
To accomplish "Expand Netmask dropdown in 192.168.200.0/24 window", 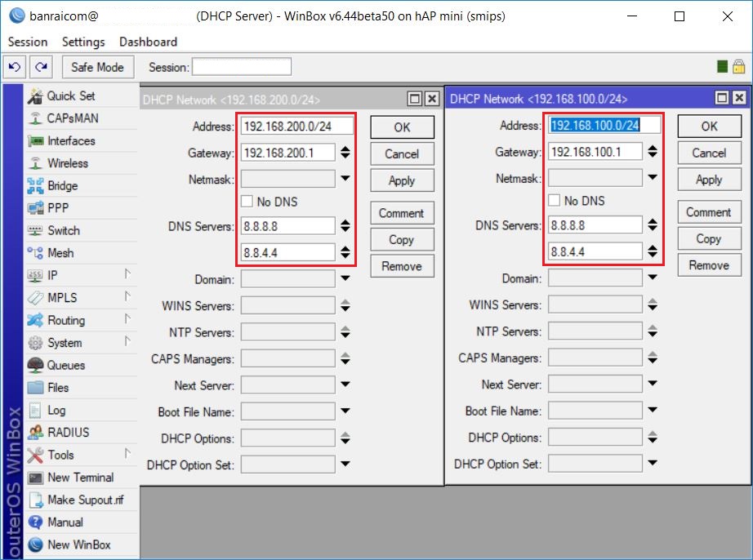I will (345, 179).
